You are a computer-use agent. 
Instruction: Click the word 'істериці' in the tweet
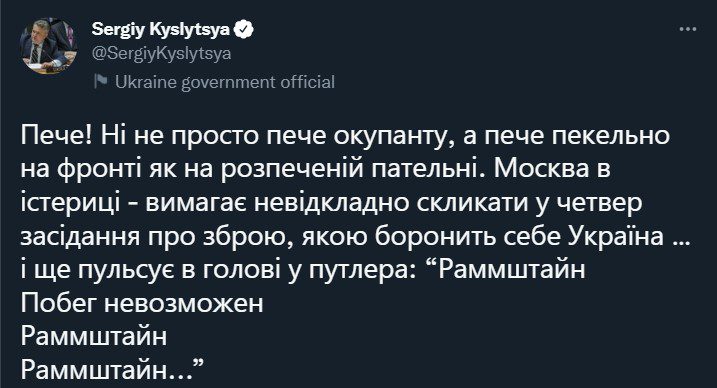tap(70, 203)
